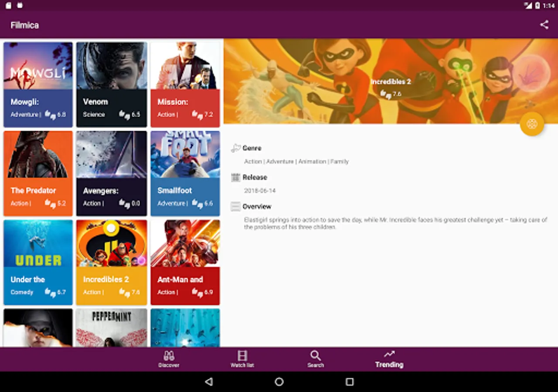This screenshot has height=392, width=558.
Task: Tap the gold film reel floating button
Action: (532, 124)
